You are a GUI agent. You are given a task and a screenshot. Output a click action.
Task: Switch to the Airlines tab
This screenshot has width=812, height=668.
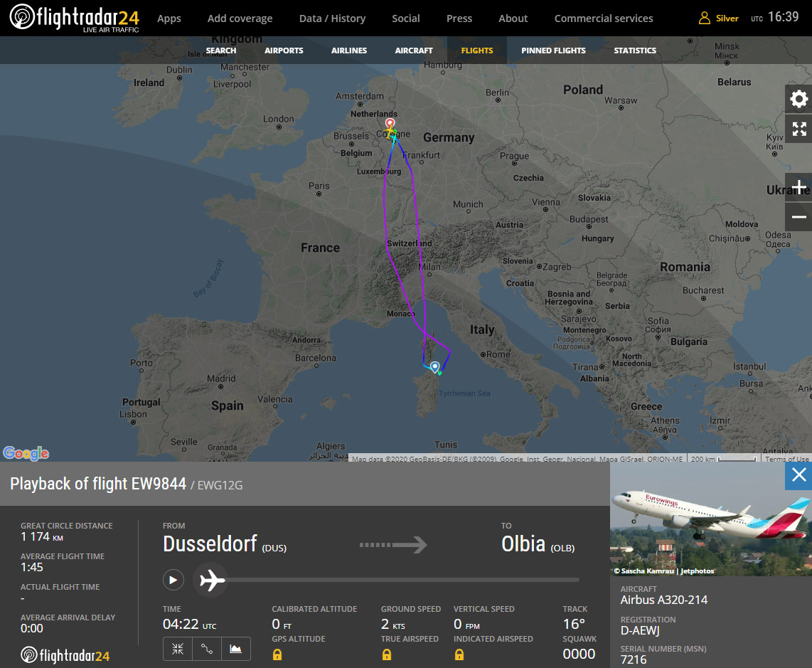click(349, 51)
